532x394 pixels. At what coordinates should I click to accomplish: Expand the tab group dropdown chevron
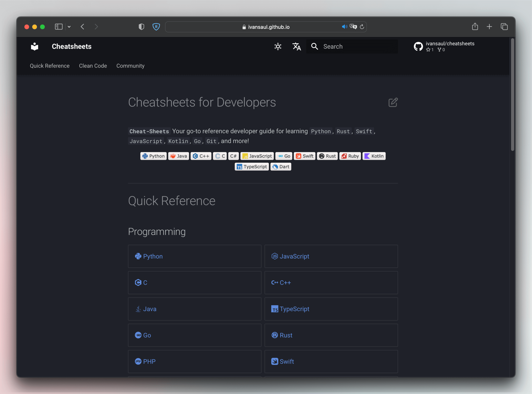click(69, 27)
